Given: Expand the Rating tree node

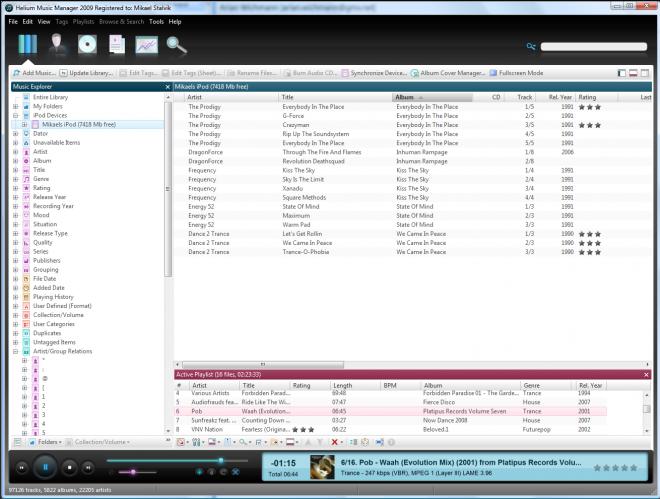Looking at the screenshot, I should click(16, 188).
